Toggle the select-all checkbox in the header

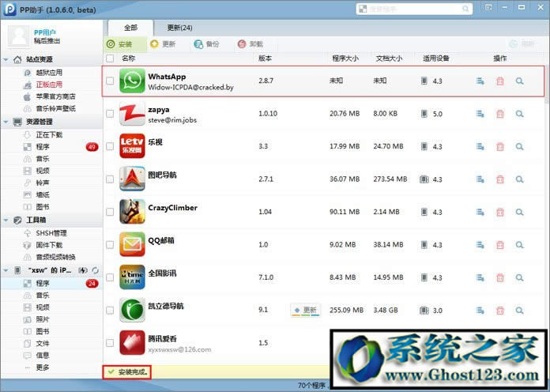(x=110, y=58)
